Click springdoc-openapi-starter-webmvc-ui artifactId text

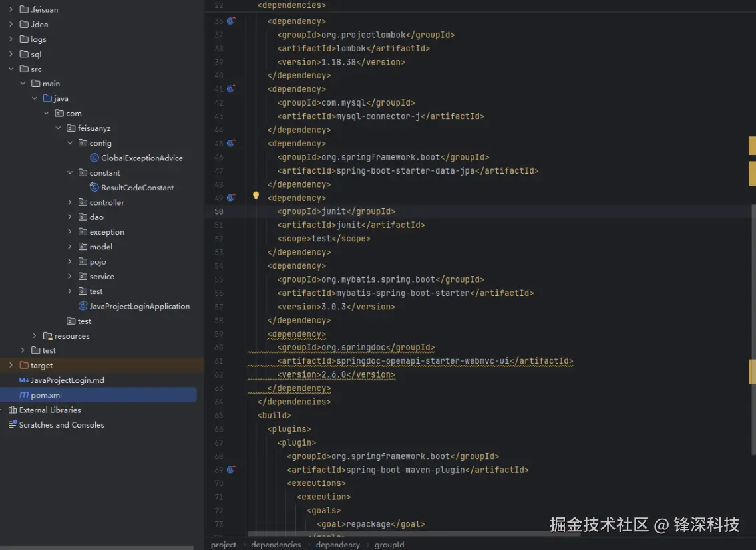click(423, 361)
